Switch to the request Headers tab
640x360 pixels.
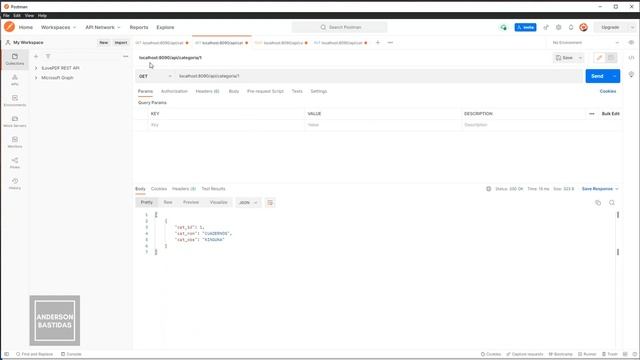207,91
